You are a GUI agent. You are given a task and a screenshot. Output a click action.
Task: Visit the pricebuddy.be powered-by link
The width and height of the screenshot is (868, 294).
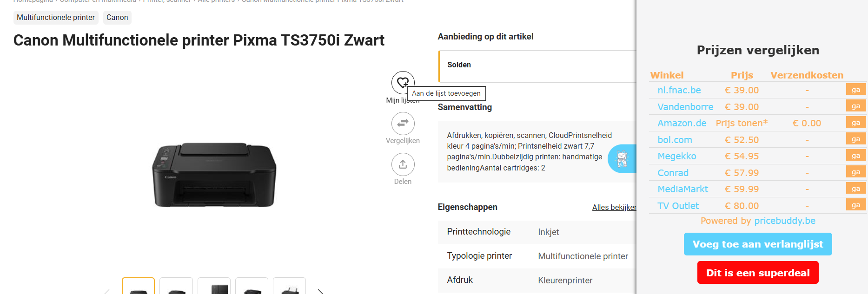(x=785, y=221)
